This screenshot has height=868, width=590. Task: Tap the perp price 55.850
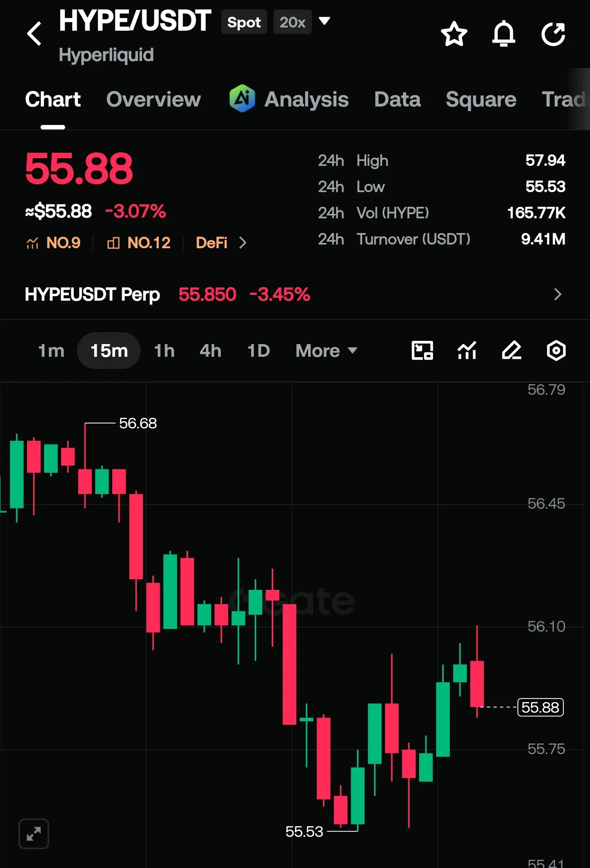tap(207, 294)
